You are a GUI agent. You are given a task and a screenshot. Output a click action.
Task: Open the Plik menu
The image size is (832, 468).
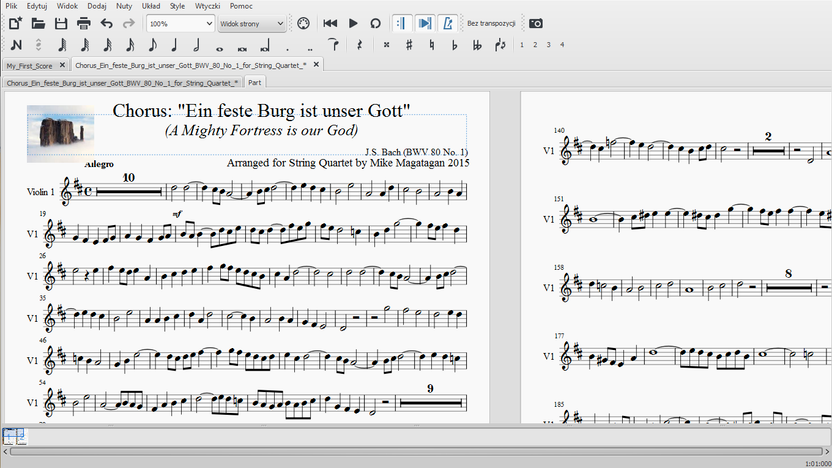(x=11, y=6)
